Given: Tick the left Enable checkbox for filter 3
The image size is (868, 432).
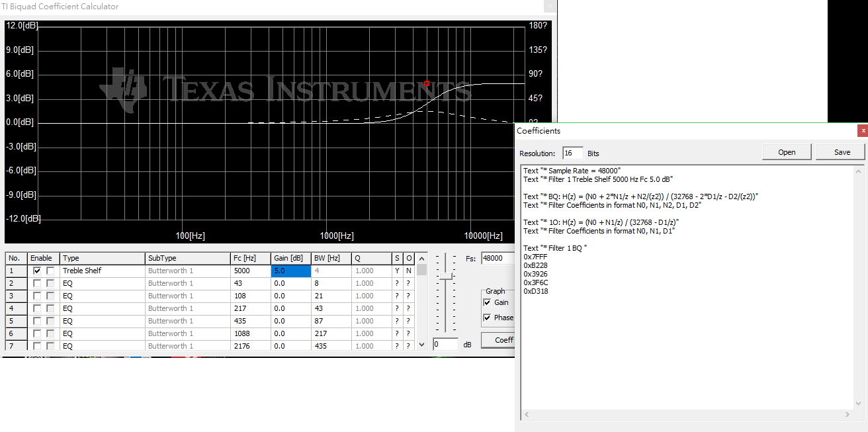Looking at the screenshot, I should [x=37, y=296].
